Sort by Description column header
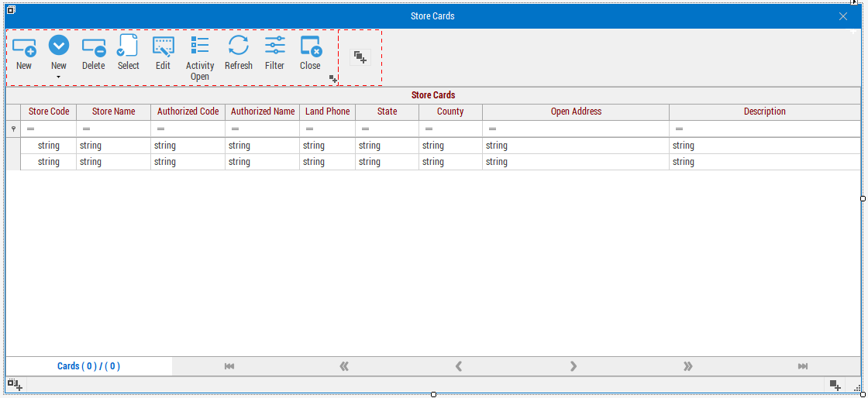Viewport: 868px width, 398px height. click(x=764, y=112)
